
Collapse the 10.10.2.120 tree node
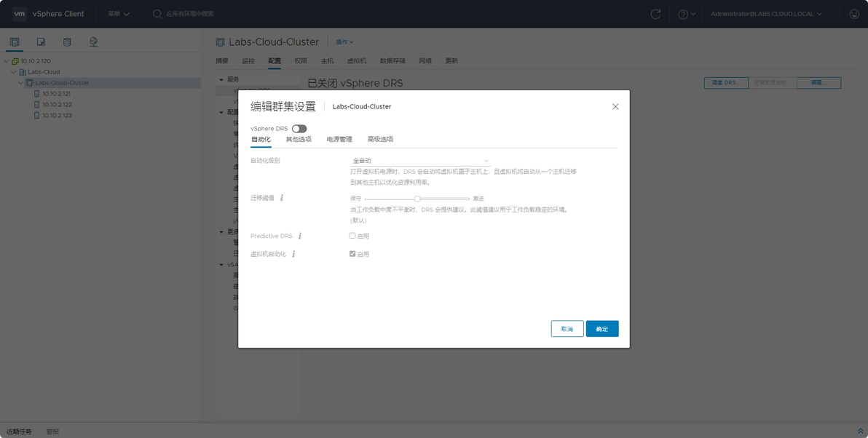[6, 61]
